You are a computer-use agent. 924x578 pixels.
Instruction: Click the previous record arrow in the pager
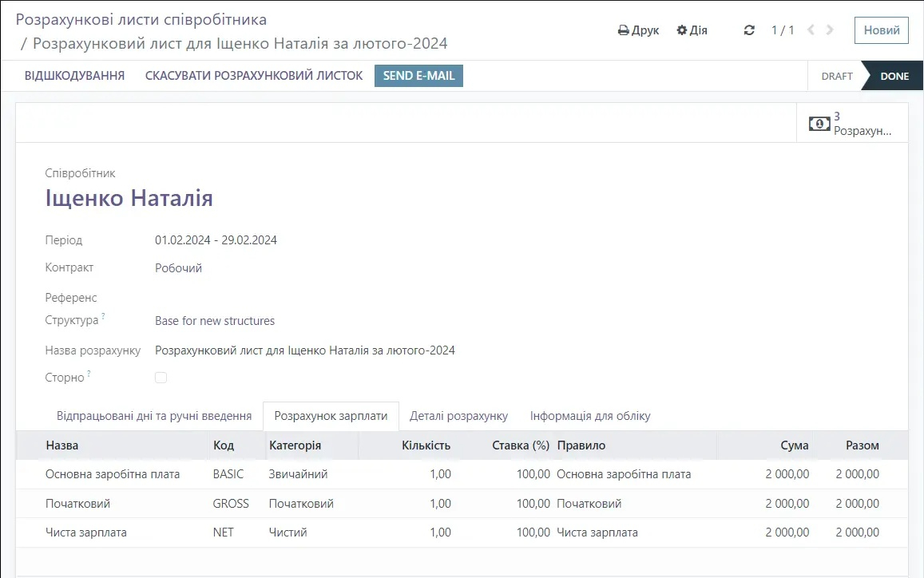click(810, 30)
